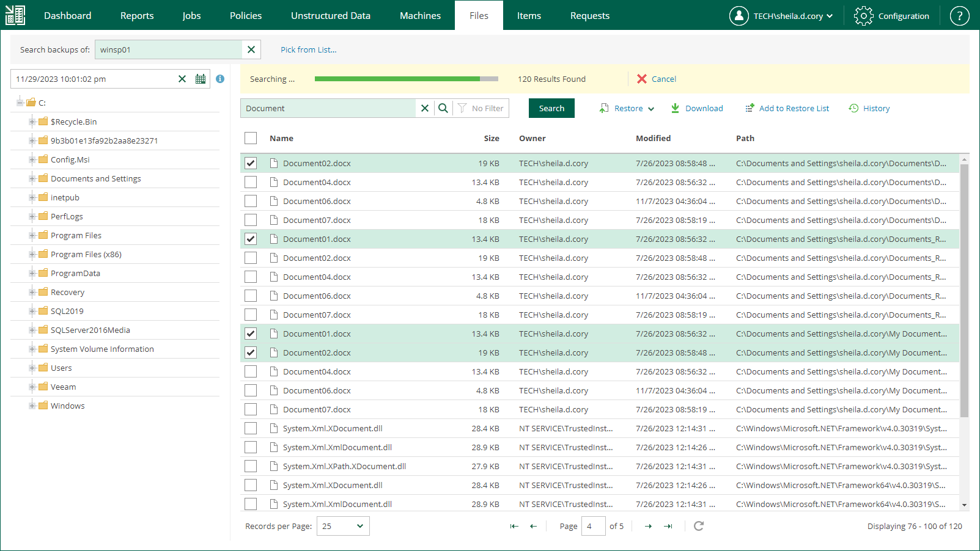Image resolution: width=980 pixels, height=551 pixels.
Task: Click the Pick from List link
Action: 308,49
